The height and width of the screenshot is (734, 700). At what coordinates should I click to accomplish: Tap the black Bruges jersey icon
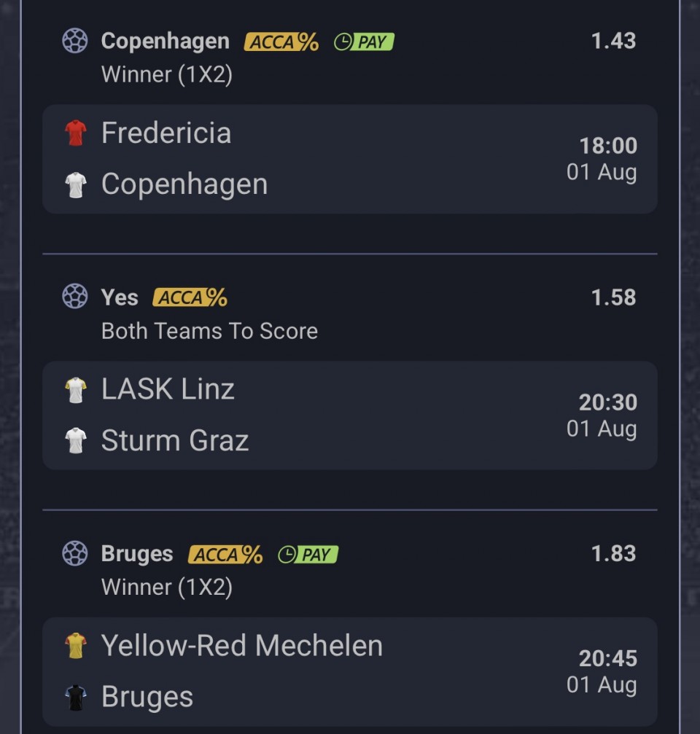[75, 698]
